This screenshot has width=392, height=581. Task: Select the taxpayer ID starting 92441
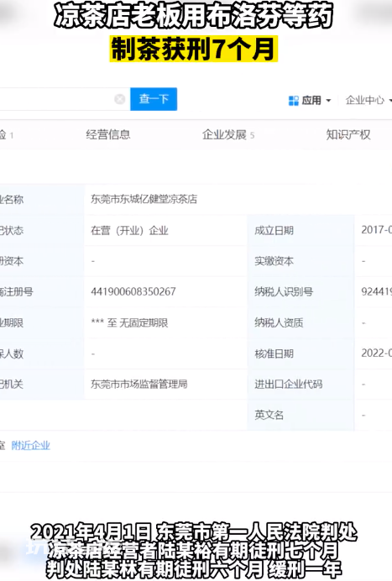point(376,291)
